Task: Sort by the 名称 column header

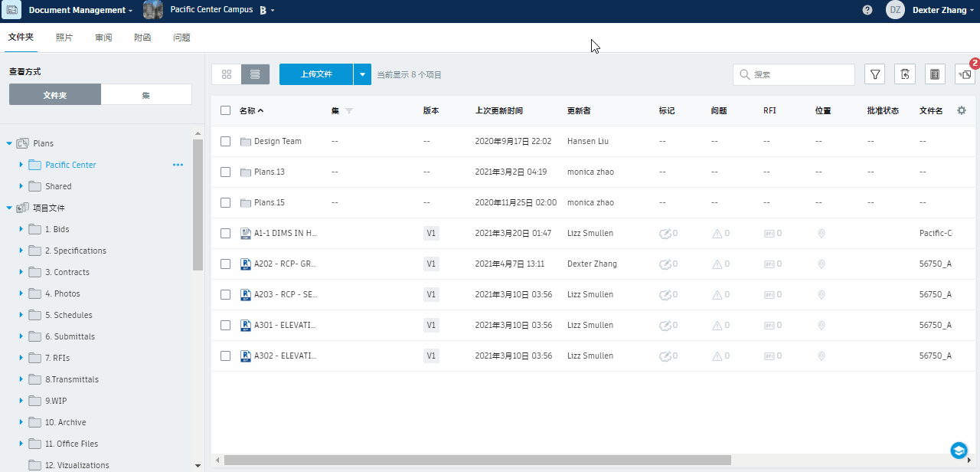Action: pos(251,110)
